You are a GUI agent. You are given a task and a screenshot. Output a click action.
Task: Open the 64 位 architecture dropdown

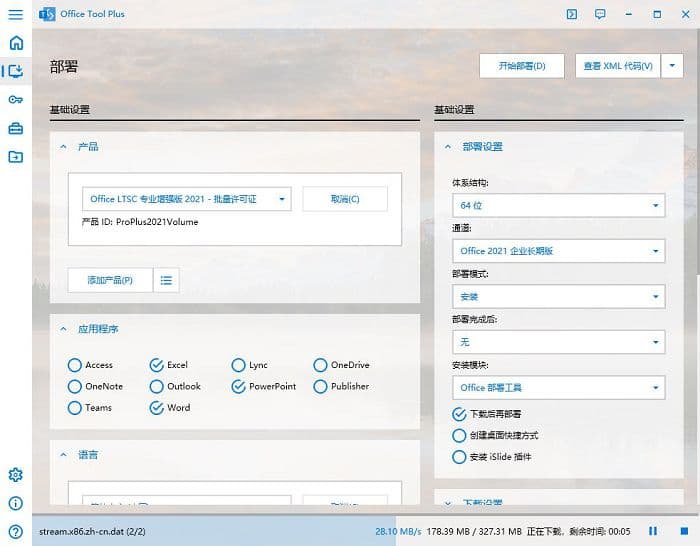(x=558, y=205)
